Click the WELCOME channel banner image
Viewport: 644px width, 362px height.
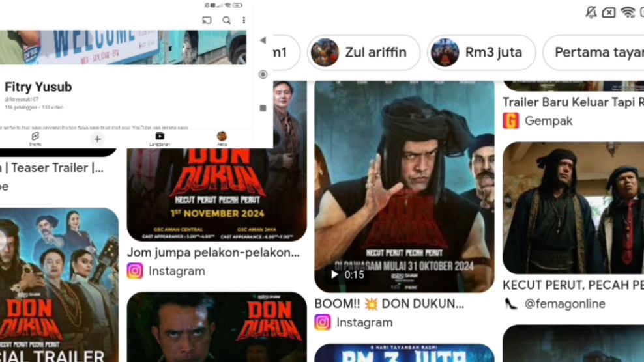tap(123, 47)
